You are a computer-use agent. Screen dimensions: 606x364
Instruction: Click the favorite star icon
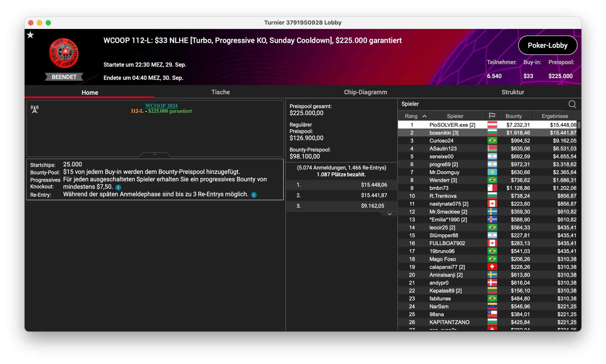tap(30, 35)
